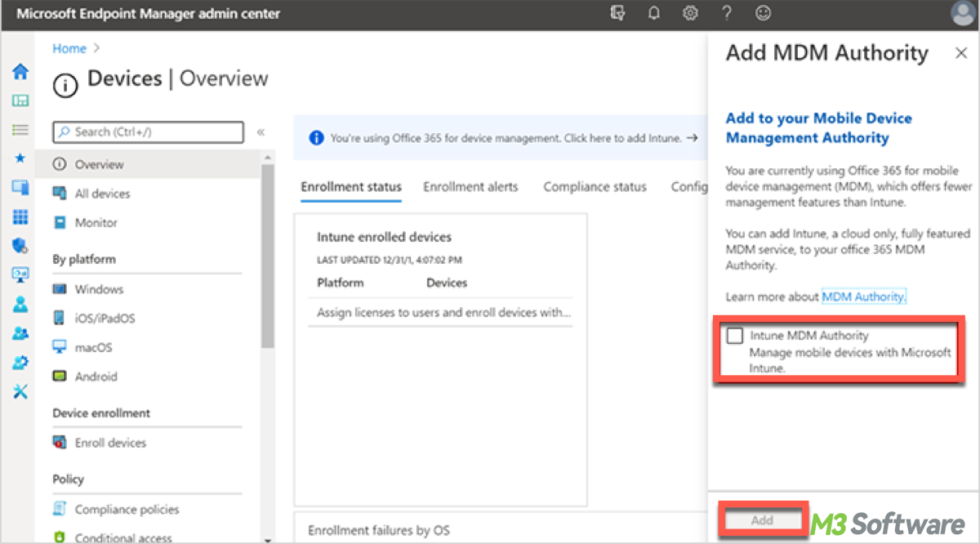
Task: Open the Users icon in left rail
Action: click(x=20, y=304)
